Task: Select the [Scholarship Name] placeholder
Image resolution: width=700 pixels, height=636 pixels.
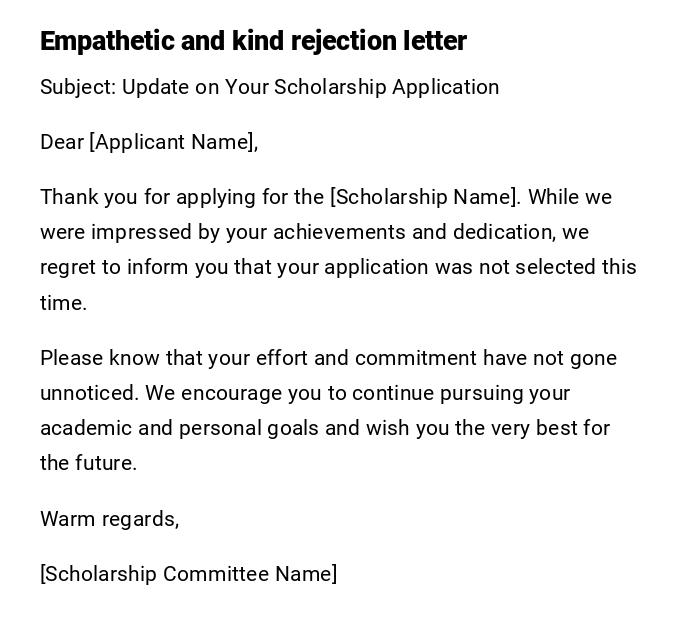Action: click(x=424, y=197)
